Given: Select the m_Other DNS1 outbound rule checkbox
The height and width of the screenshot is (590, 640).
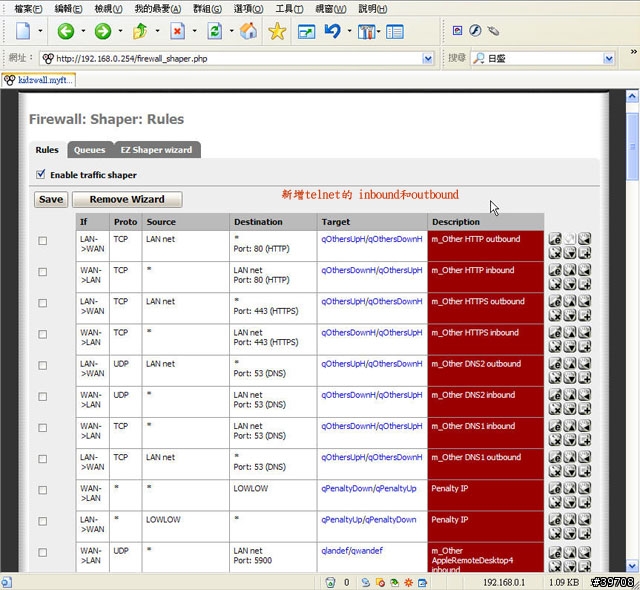Looking at the screenshot, I should tap(42, 459).
